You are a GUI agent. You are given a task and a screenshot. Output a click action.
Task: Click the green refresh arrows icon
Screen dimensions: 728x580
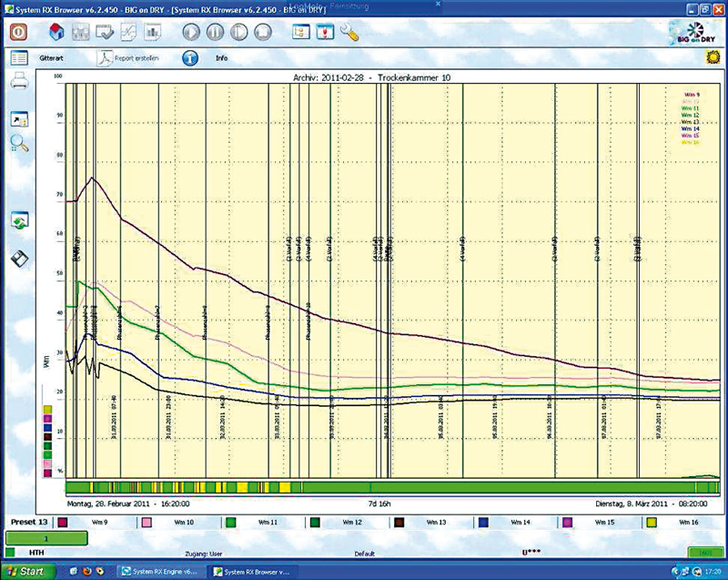click(x=19, y=220)
